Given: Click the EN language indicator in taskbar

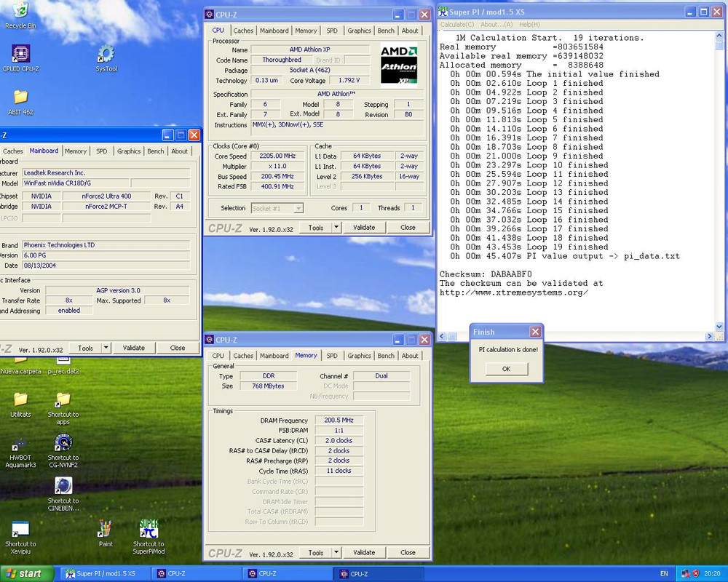Looking at the screenshot, I should (x=665, y=574).
